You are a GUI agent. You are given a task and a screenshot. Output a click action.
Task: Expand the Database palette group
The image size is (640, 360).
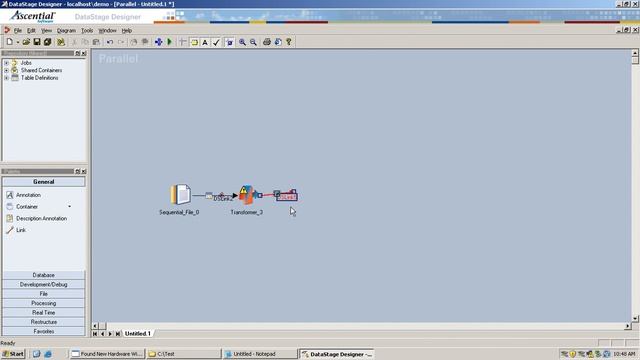(x=44, y=276)
